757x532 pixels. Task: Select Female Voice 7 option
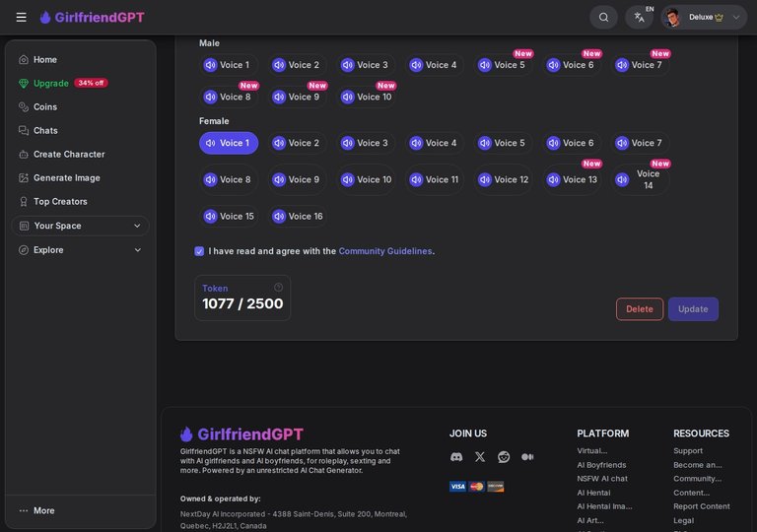click(x=640, y=144)
